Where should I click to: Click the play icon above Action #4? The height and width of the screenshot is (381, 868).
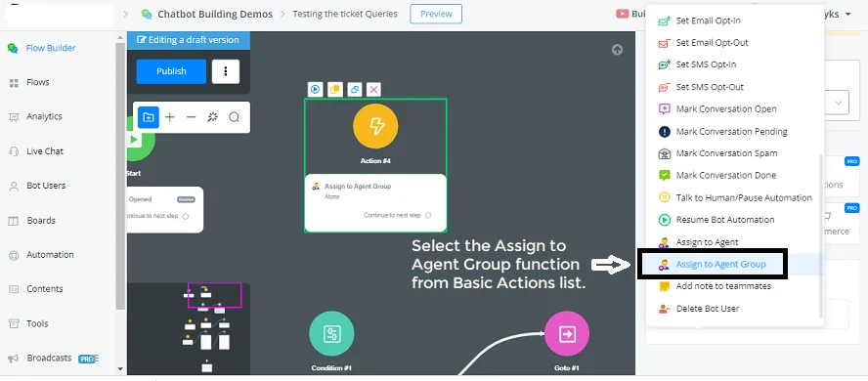[315, 89]
